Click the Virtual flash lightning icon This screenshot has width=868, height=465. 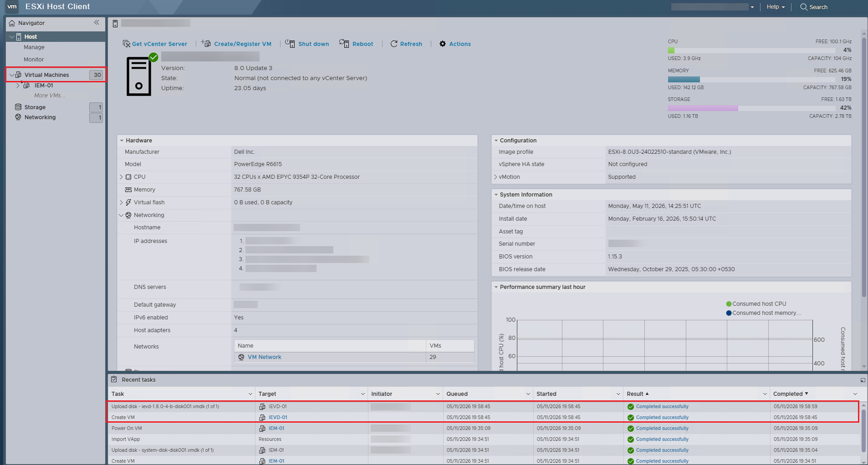[x=128, y=202]
